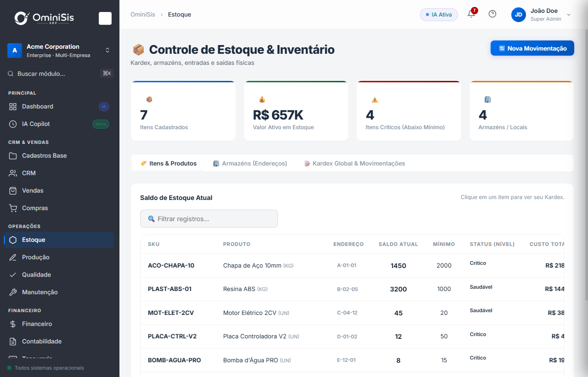The width and height of the screenshot is (588, 377).
Task: Sort by SALDO ATUAL column header
Action: point(398,244)
